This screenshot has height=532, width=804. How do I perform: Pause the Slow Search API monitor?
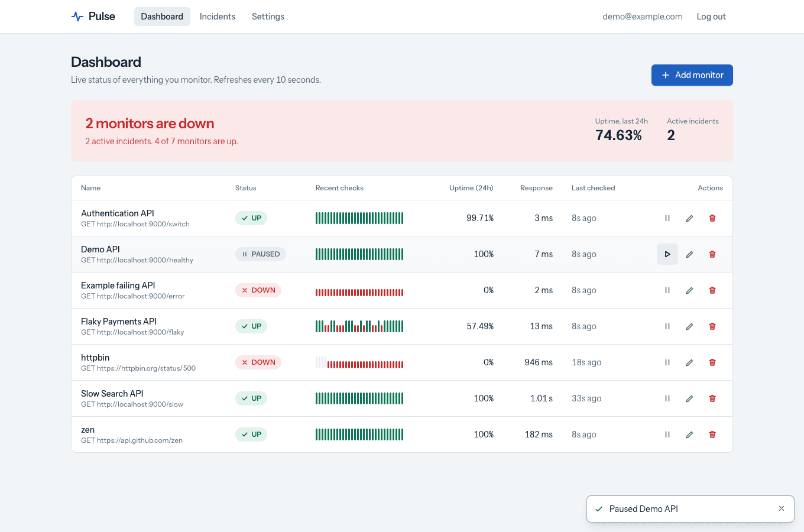point(667,398)
